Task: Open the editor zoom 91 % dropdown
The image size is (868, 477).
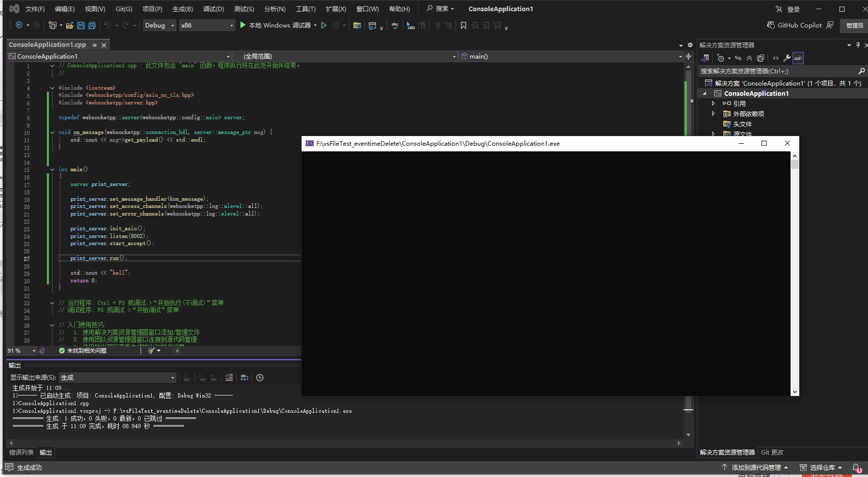Action: [x=22, y=351]
